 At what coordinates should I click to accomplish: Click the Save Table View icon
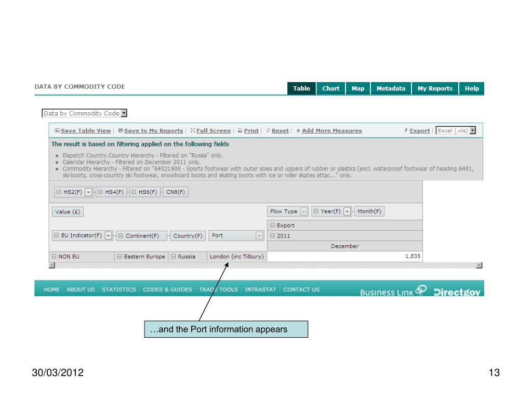57,130
